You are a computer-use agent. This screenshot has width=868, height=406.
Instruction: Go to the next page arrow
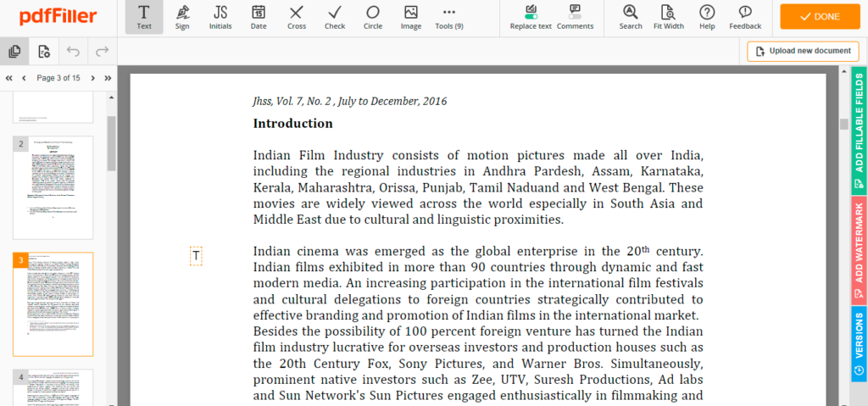click(x=92, y=78)
